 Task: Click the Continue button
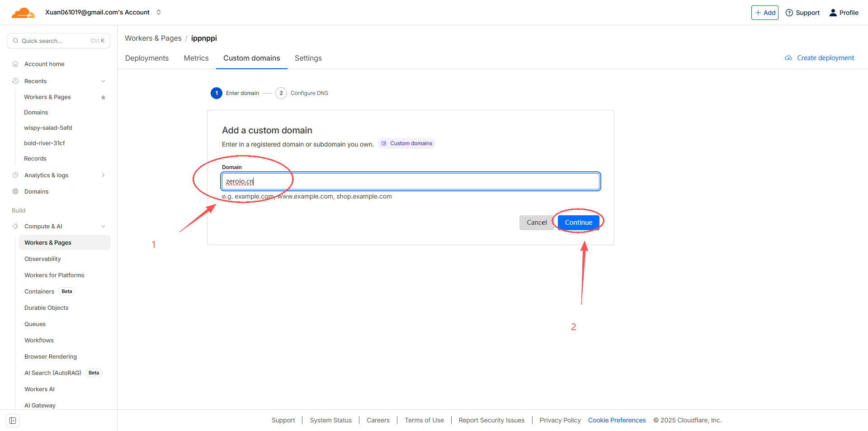pos(578,223)
